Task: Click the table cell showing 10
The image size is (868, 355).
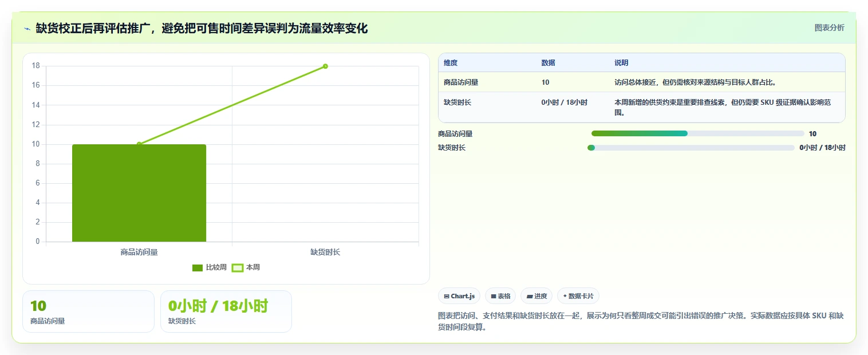Action: 545,82
